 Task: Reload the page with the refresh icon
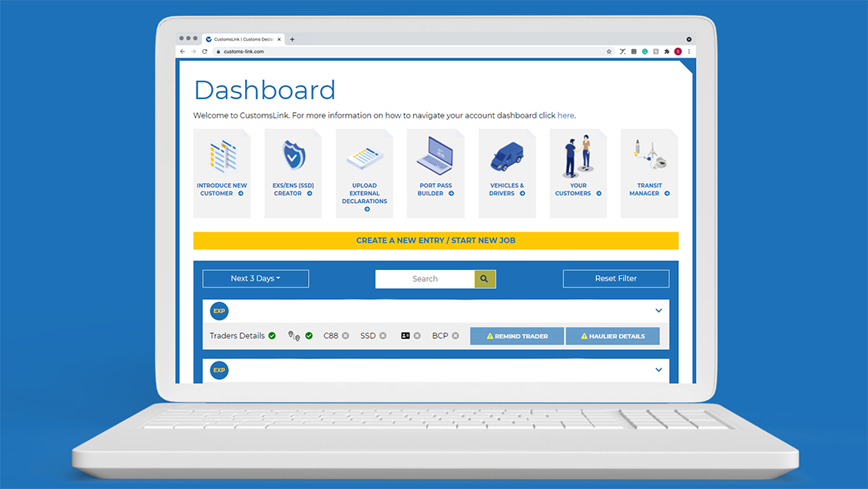[x=205, y=52]
